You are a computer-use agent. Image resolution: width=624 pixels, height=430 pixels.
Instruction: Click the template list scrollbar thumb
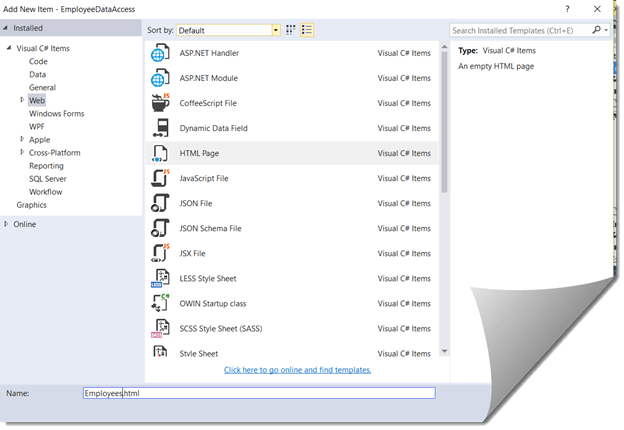pos(445,122)
